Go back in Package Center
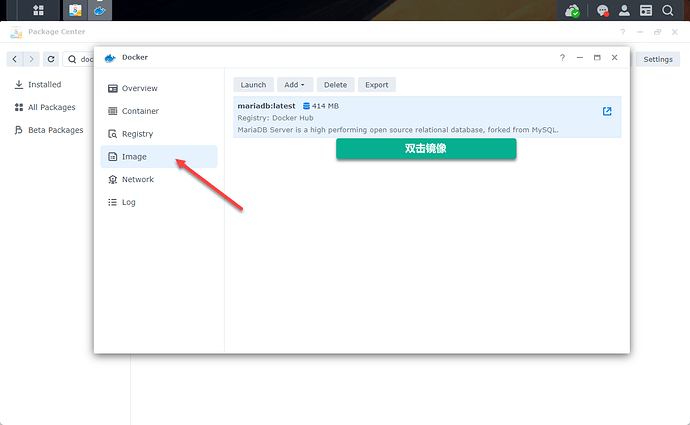The image size is (690, 425). tap(15, 59)
